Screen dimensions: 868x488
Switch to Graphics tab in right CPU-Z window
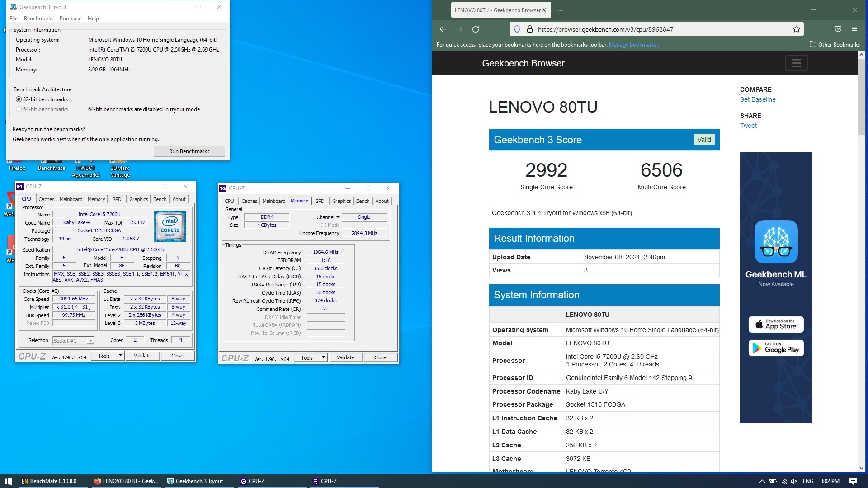pos(341,201)
